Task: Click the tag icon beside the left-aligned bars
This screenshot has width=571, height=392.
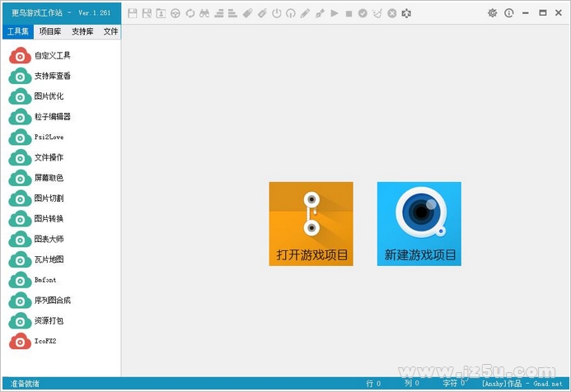Action: tap(248, 13)
